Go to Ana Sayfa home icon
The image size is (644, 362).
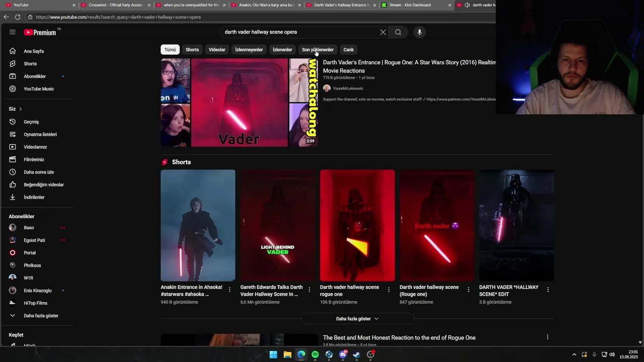click(x=13, y=51)
